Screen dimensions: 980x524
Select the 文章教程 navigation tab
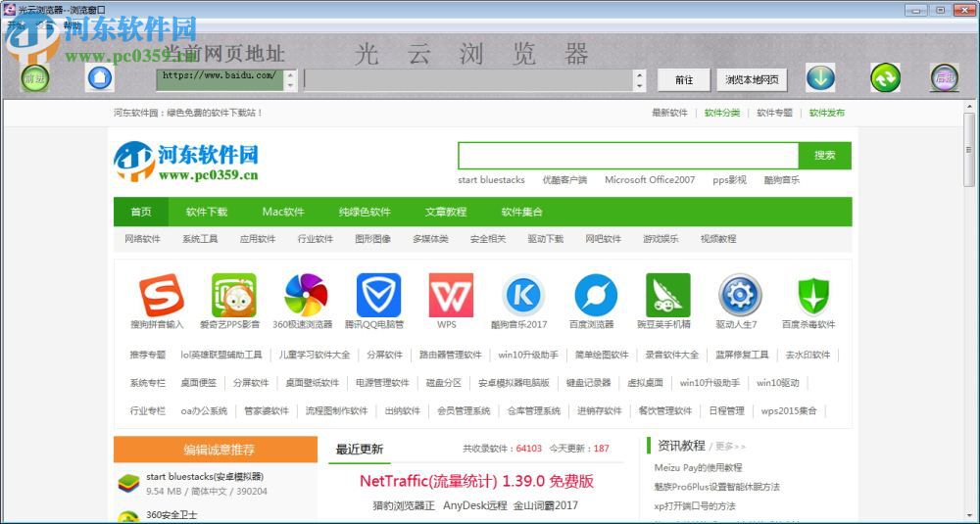[x=446, y=212]
